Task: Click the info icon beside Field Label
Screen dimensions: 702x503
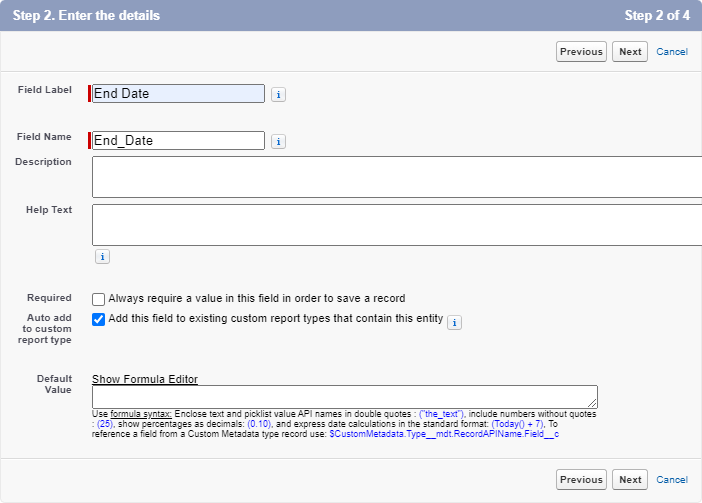Action: pyautogui.click(x=279, y=94)
